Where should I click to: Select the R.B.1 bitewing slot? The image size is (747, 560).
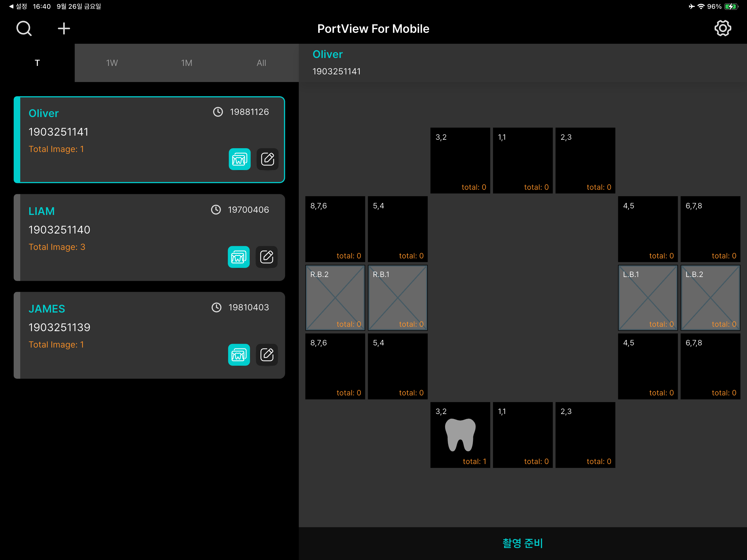coord(398,297)
